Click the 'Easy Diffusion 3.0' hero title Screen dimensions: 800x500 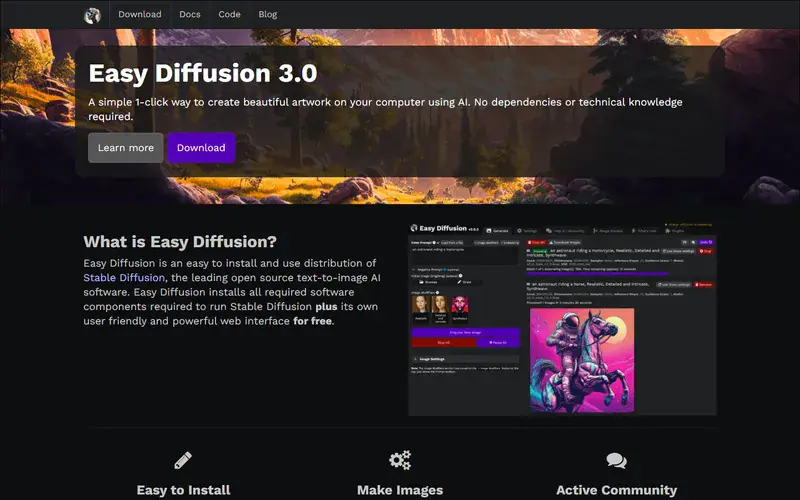pos(203,73)
